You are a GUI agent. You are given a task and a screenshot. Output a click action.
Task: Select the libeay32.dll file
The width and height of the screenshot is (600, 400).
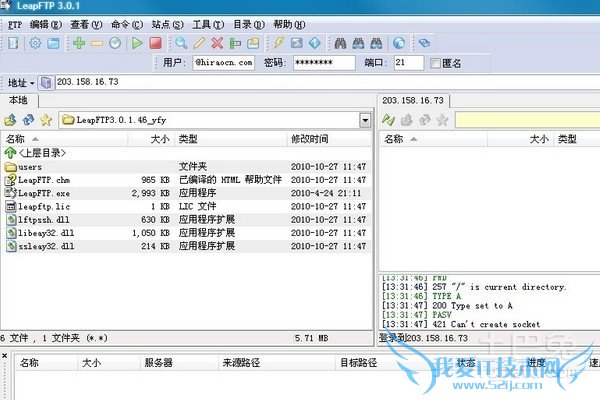187,233
